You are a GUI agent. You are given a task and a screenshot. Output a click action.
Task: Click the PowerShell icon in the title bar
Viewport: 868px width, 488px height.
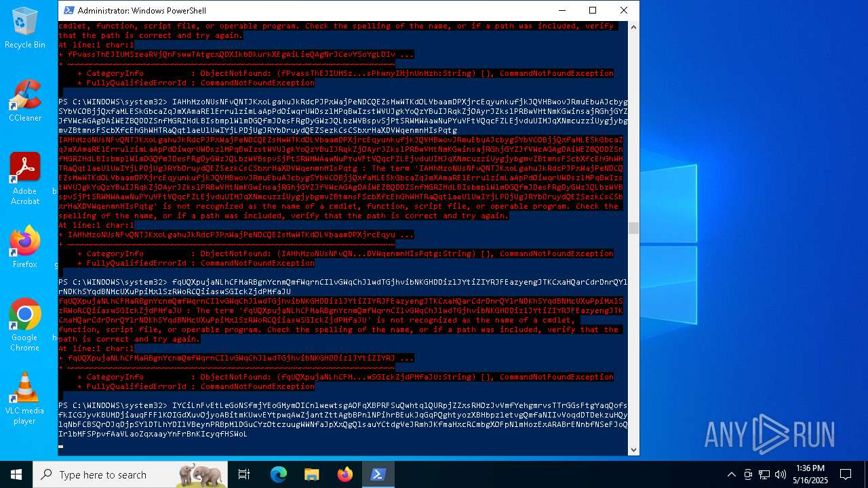click(68, 10)
